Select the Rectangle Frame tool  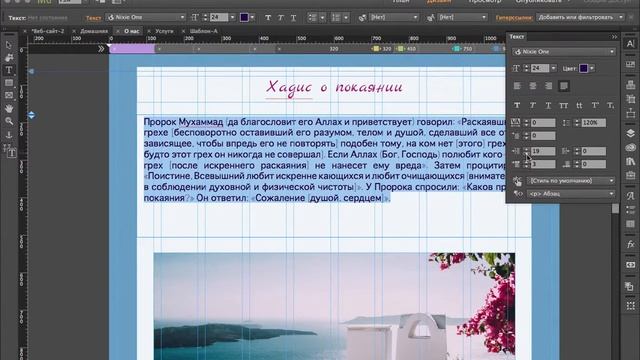coord(9,96)
